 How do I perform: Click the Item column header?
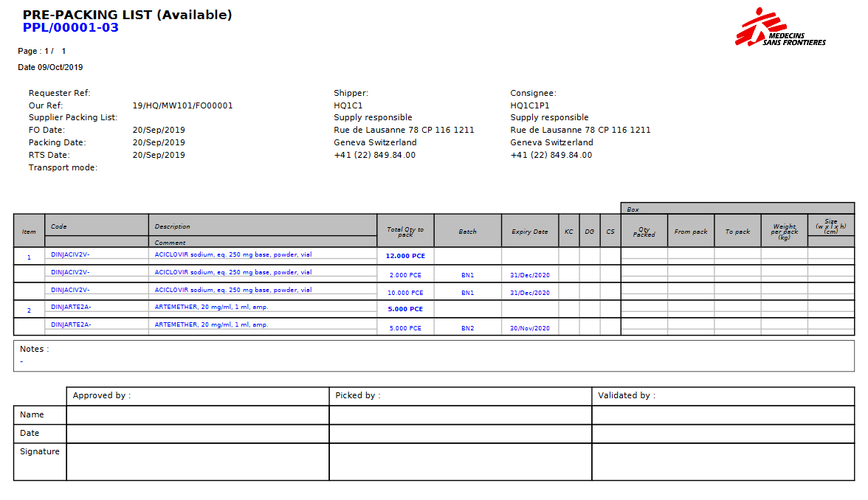[29, 232]
